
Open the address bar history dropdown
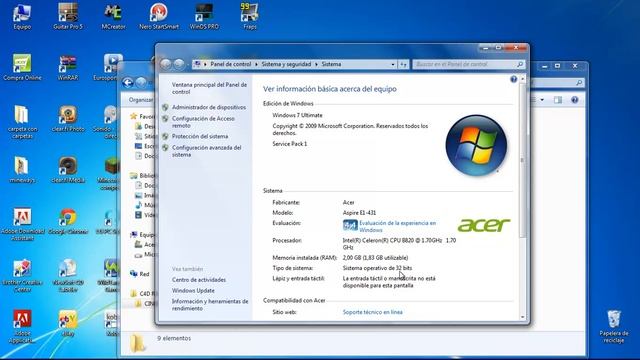(393, 64)
